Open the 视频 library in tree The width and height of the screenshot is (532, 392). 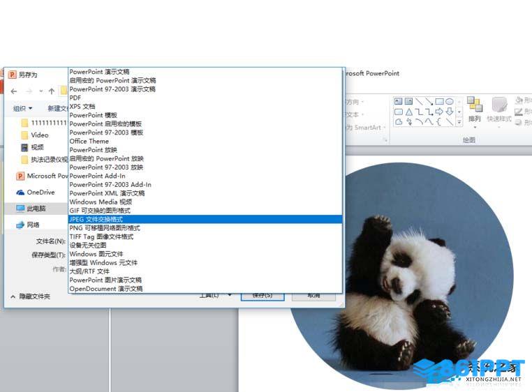(x=33, y=147)
